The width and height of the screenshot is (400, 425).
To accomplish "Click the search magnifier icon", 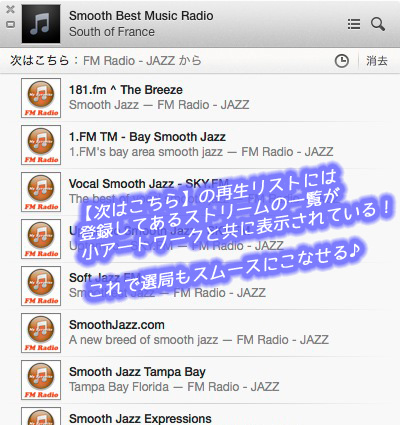I will [378, 24].
